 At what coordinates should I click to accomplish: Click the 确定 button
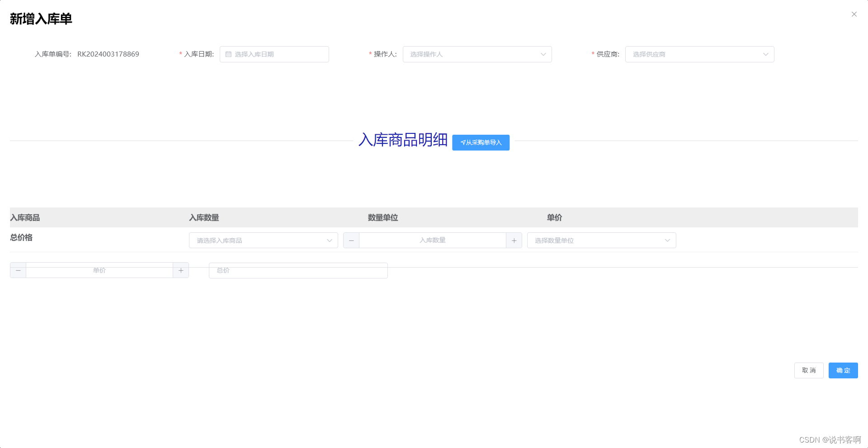pyautogui.click(x=843, y=371)
